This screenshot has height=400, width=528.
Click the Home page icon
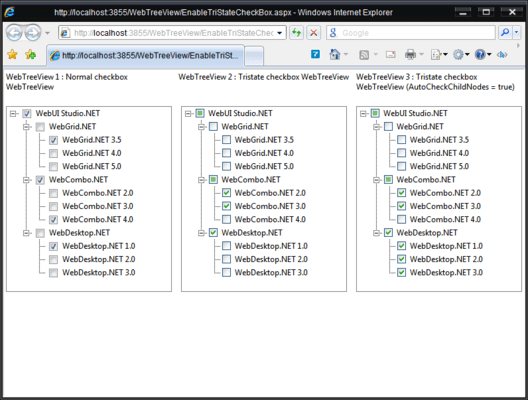coord(334,54)
